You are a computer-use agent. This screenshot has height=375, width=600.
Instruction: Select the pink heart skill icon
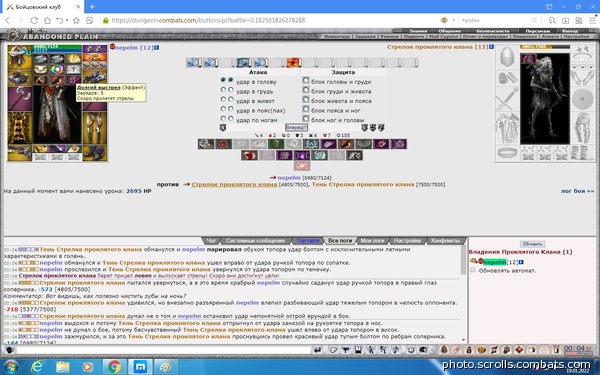click(302, 166)
